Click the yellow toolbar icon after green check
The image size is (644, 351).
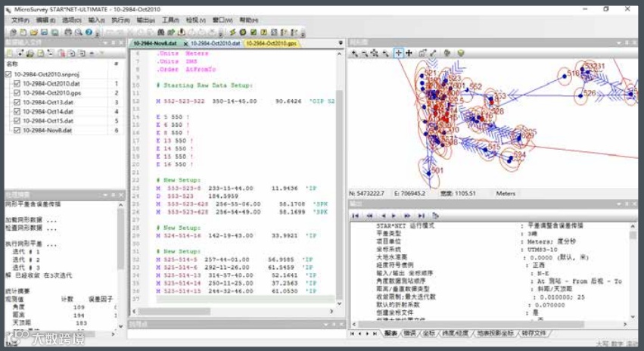click(x=263, y=32)
